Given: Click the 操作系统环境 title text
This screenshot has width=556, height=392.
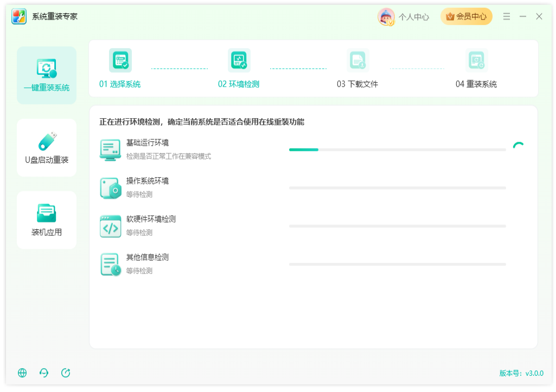Looking at the screenshot, I should pyautogui.click(x=148, y=181).
